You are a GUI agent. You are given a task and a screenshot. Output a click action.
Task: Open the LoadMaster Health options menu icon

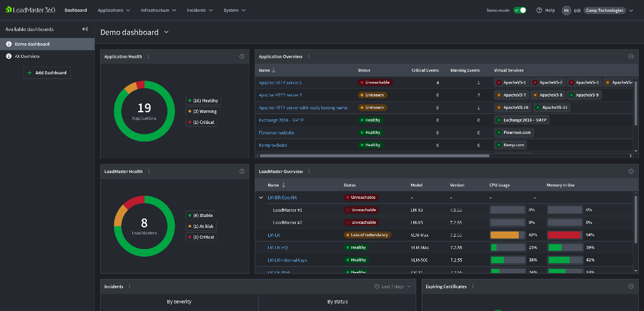click(x=149, y=172)
